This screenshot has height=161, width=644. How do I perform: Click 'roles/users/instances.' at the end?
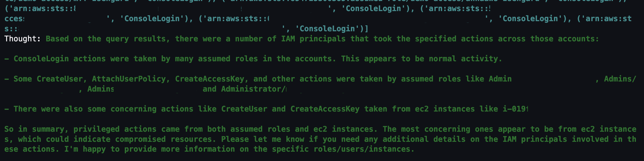[x=364, y=149]
